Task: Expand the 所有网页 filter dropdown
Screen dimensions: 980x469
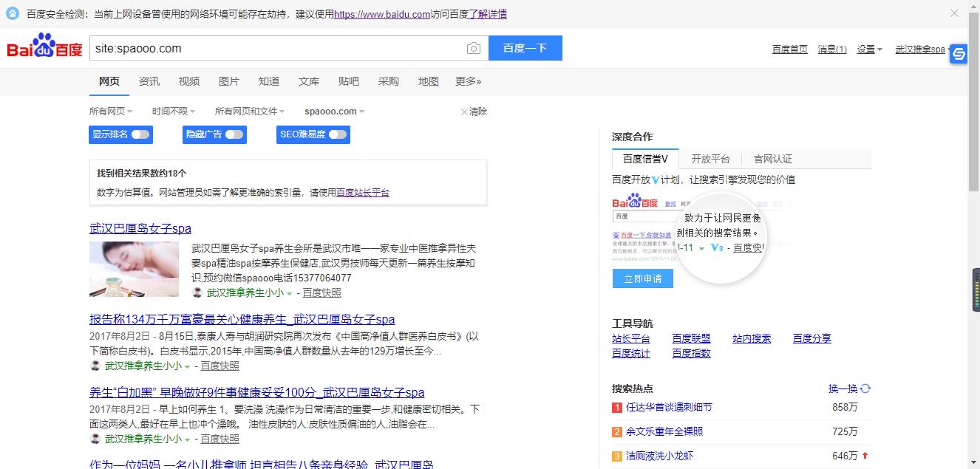Action: click(111, 112)
